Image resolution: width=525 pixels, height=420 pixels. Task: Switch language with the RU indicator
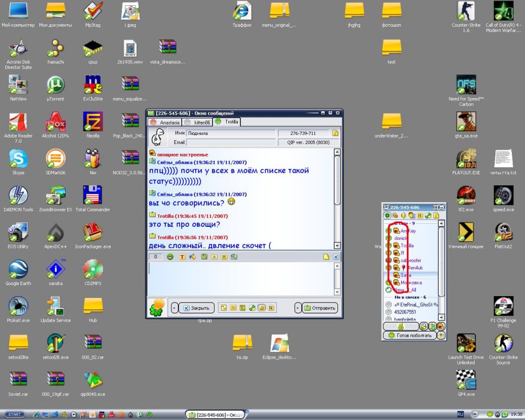coord(460,414)
